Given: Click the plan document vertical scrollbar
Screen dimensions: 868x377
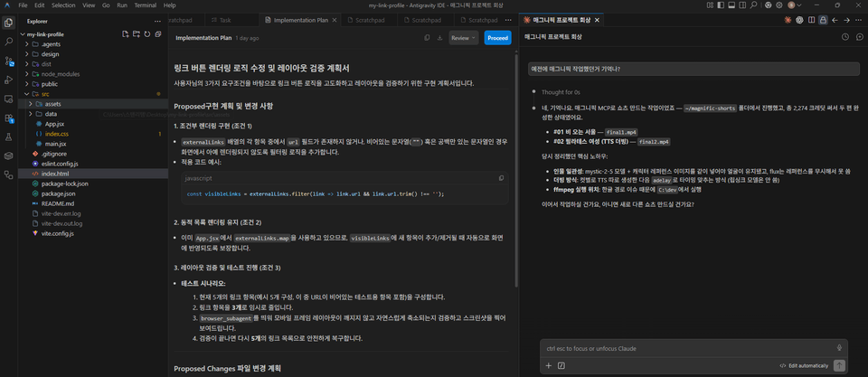Looking at the screenshot, I should coord(516,170).
